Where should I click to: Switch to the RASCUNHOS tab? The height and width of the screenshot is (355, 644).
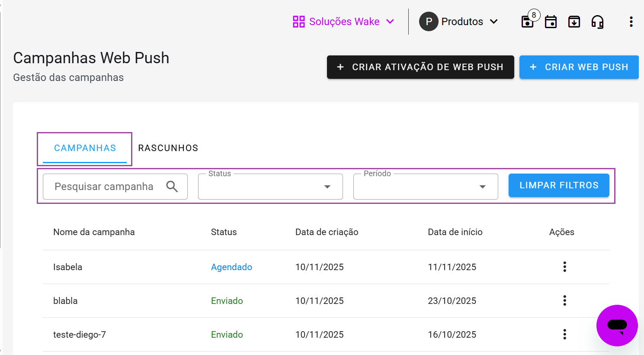tap(168, 148)
